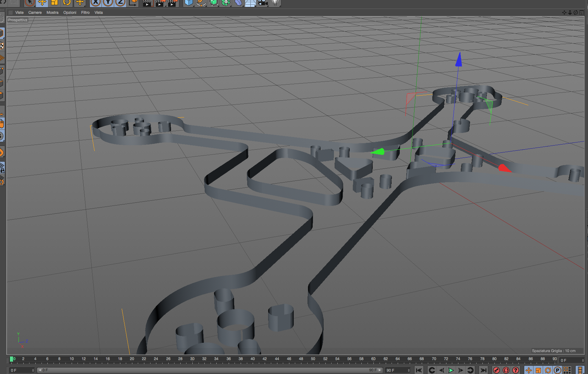Image resolution: width=588 pixels, height=374 pixels.
Task: Open the spline pen tool
Action: coord(201,3)
